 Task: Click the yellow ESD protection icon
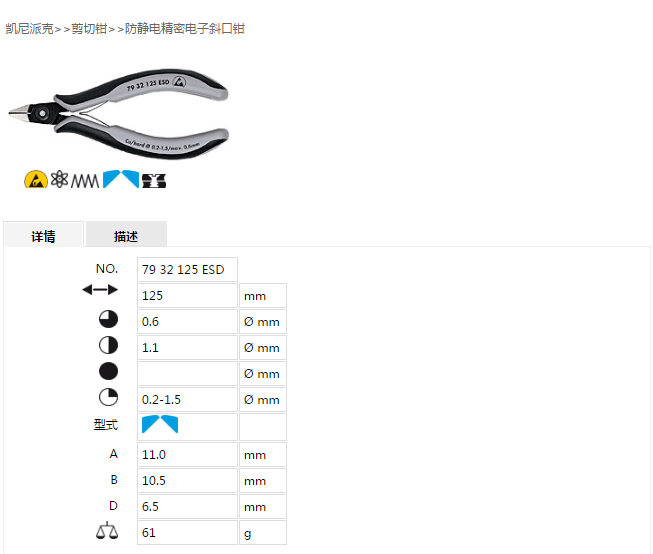click(36, 180)
